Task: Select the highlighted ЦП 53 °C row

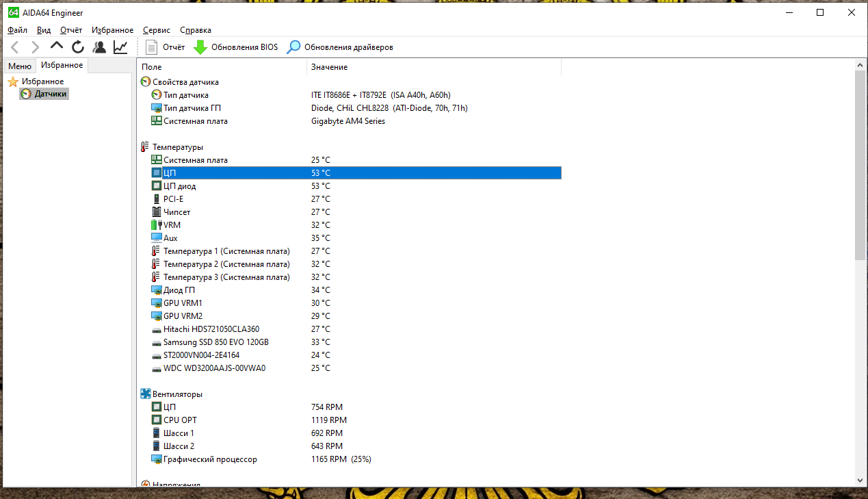Action: point(356,173)
